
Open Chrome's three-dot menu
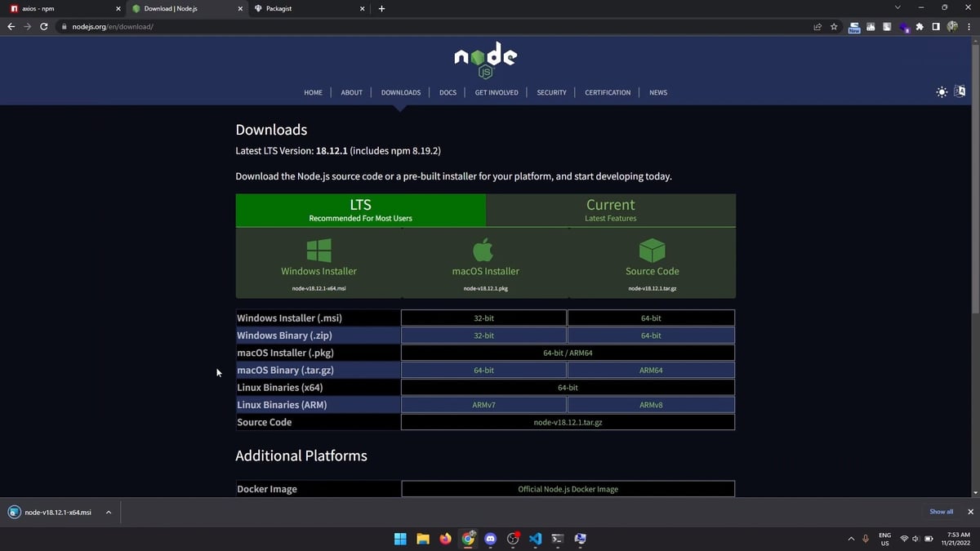click(x=969, y=26)
